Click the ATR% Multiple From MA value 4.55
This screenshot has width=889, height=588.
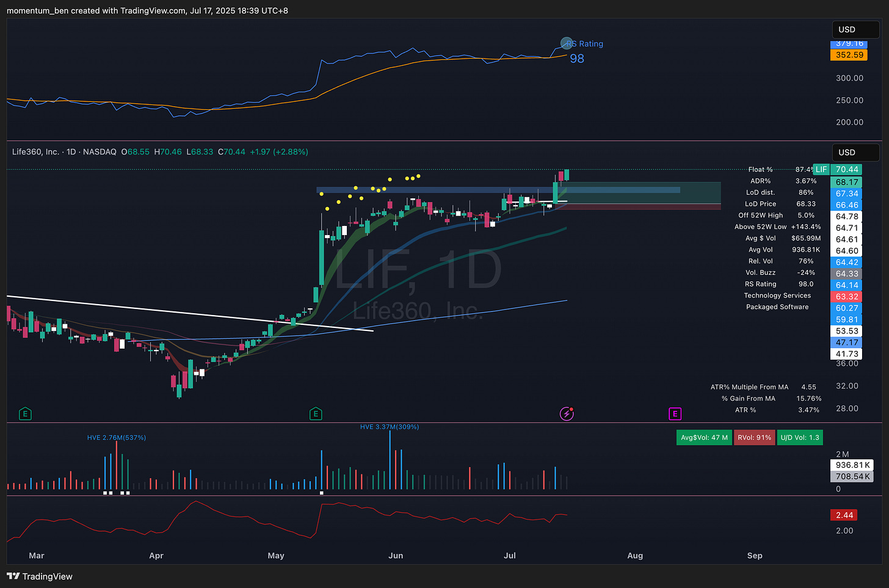[808, 387]
